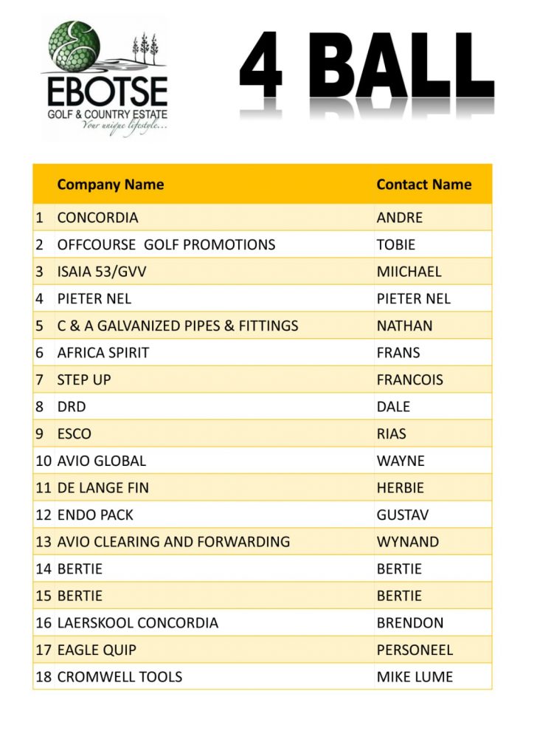Click contact name PERSONEEL
This screenshot has height=756, width=537.
[415, 650]
